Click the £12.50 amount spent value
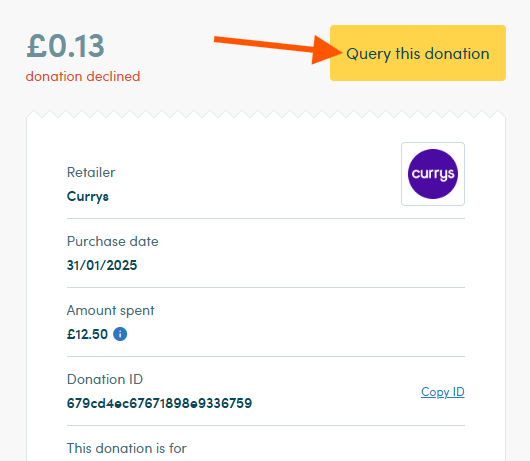530x461 pixels. (87, 334)
